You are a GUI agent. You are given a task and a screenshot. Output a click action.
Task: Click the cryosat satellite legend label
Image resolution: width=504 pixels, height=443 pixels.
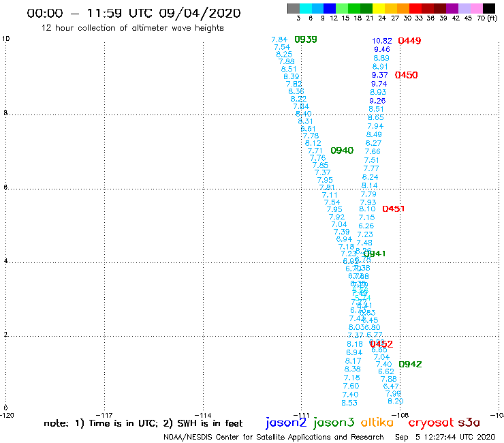tap(430, 423)
